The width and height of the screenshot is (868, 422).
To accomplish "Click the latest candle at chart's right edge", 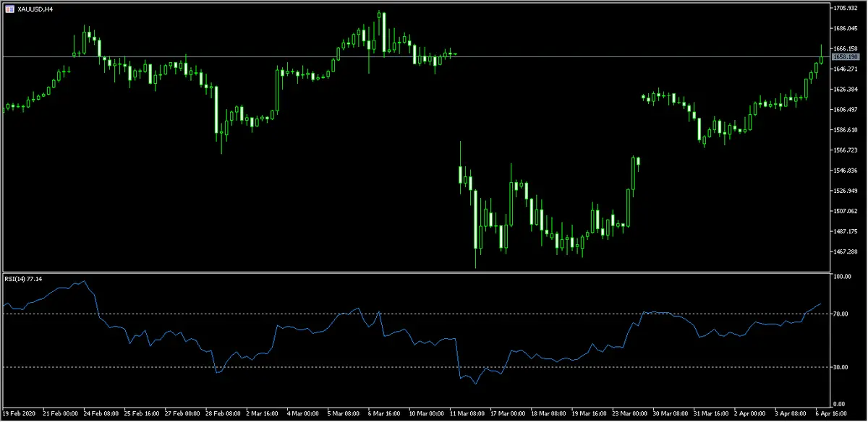I will click(821, 60).
